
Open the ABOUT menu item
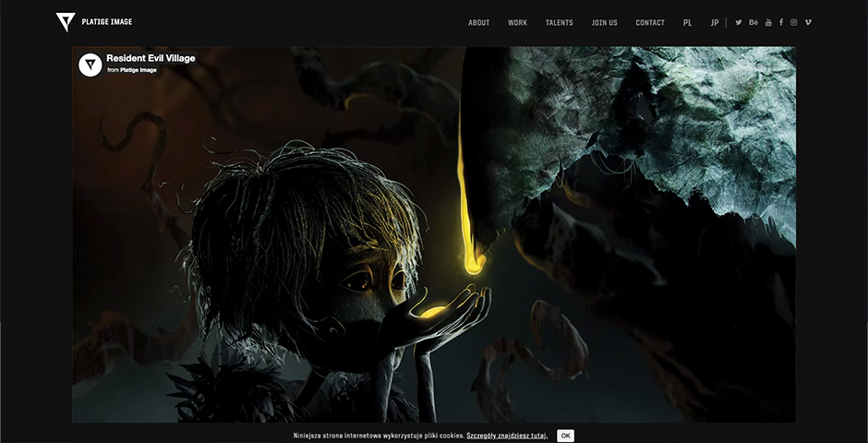coord(479,23)
